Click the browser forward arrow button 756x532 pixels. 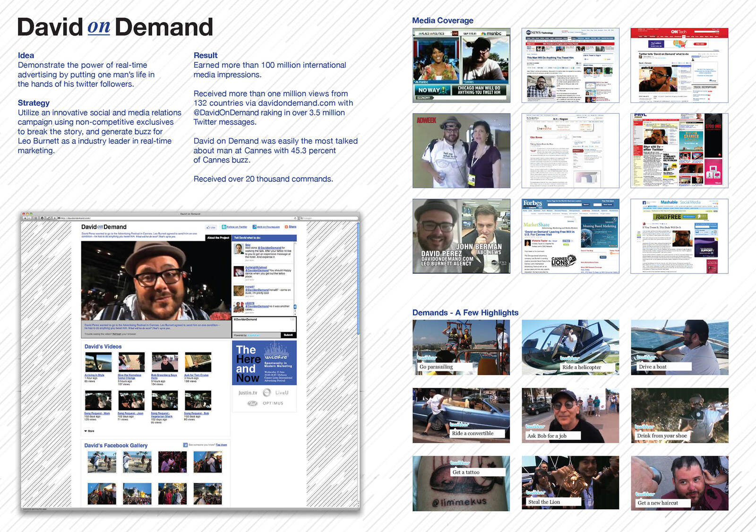point(29,218)
